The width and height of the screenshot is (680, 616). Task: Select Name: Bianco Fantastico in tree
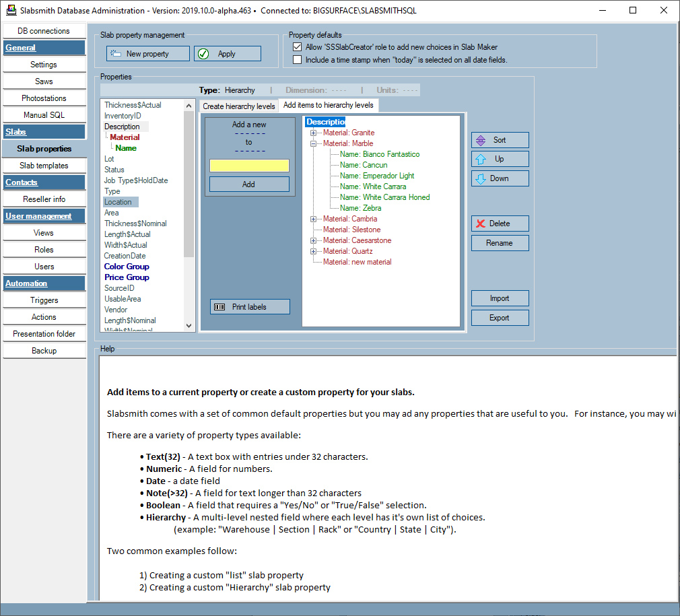(x=380, y=154)
